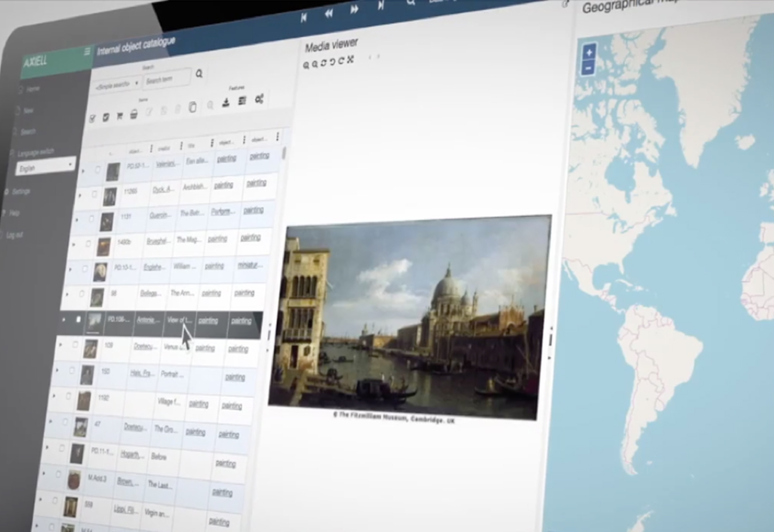Viewport: 774px width, 532px height.
Task: Open the report/output icon in the Features group
Action: pos(241,101)
